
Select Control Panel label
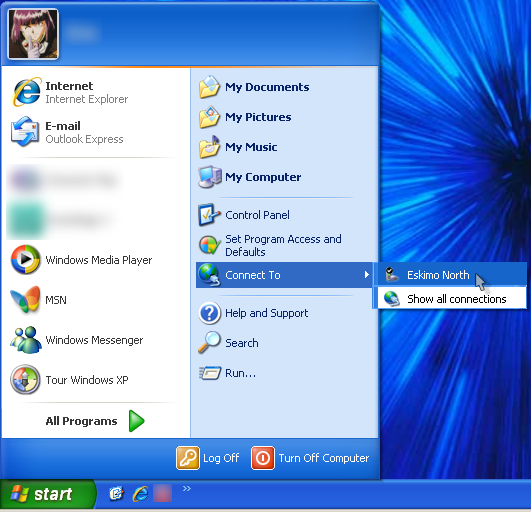coord(257,215)
